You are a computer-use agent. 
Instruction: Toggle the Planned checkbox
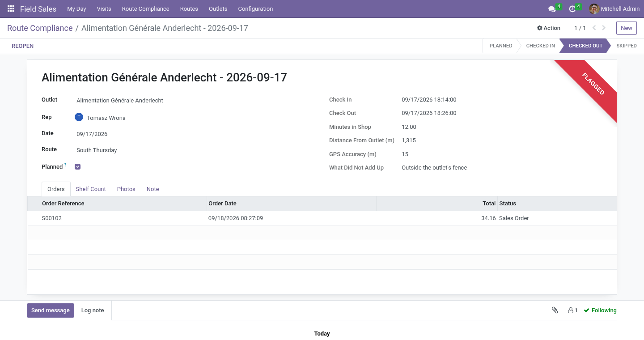point(78,166)
